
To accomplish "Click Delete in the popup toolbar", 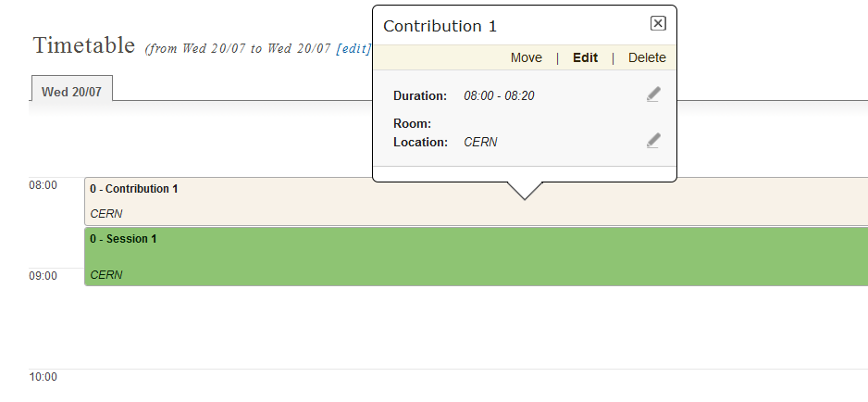I will [647, 57].
